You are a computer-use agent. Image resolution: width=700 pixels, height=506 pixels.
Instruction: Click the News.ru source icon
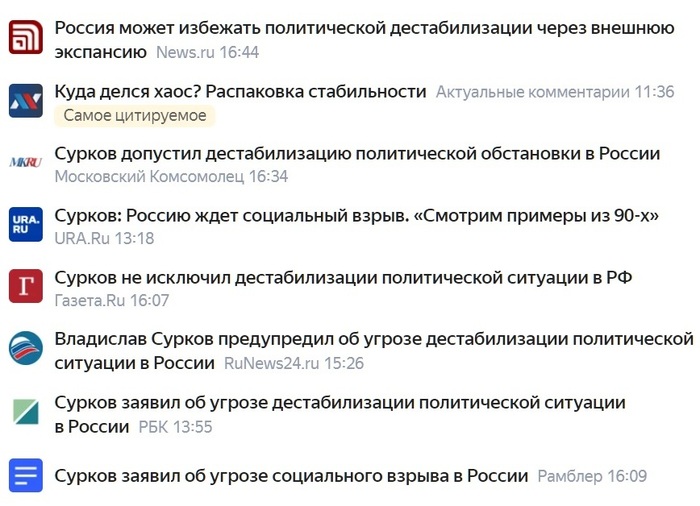point(25,38)
